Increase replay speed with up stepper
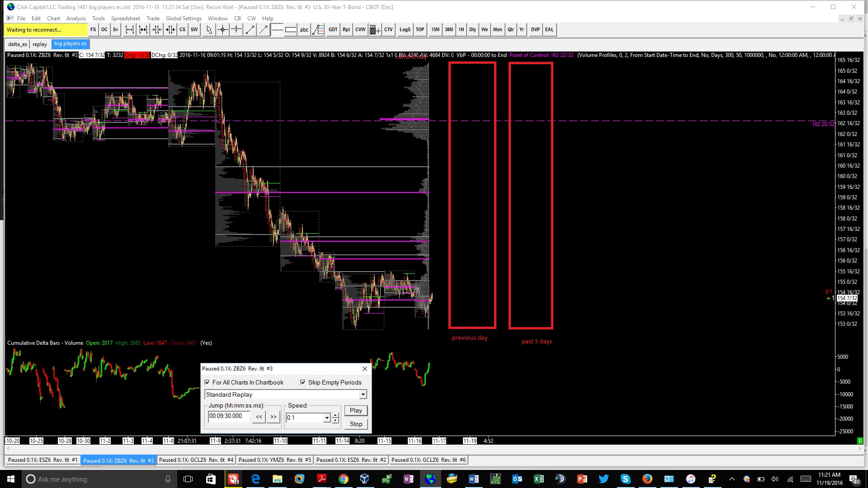The height and width of the screenshot is (488, 868). [335, 415]
